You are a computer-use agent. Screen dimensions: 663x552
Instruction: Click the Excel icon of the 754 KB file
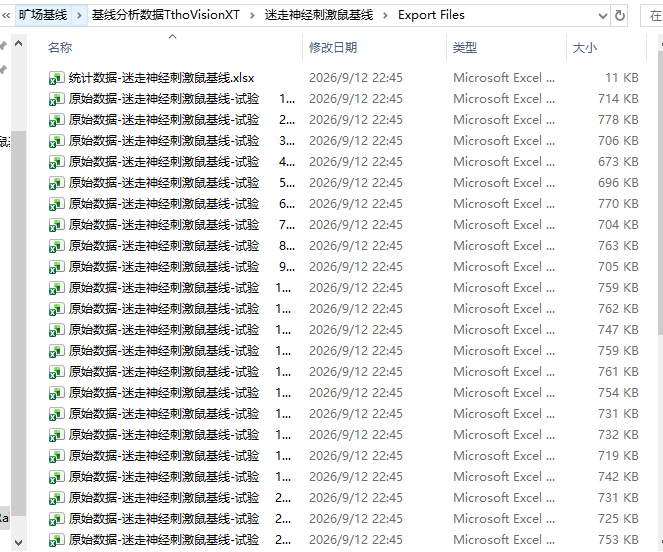[x=56, y=393]
